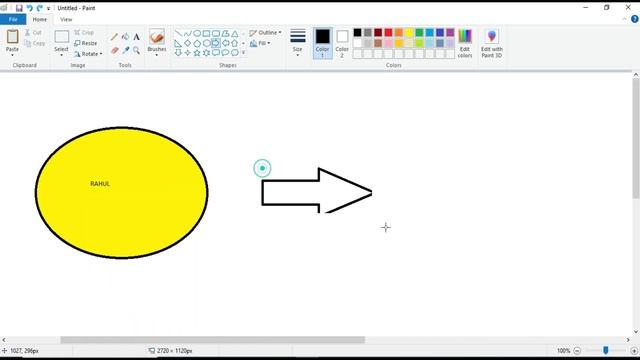Open Customize Quick Access Toolbar arrow
The height and width of the screenshot is (360, 640).
[48, 9]
